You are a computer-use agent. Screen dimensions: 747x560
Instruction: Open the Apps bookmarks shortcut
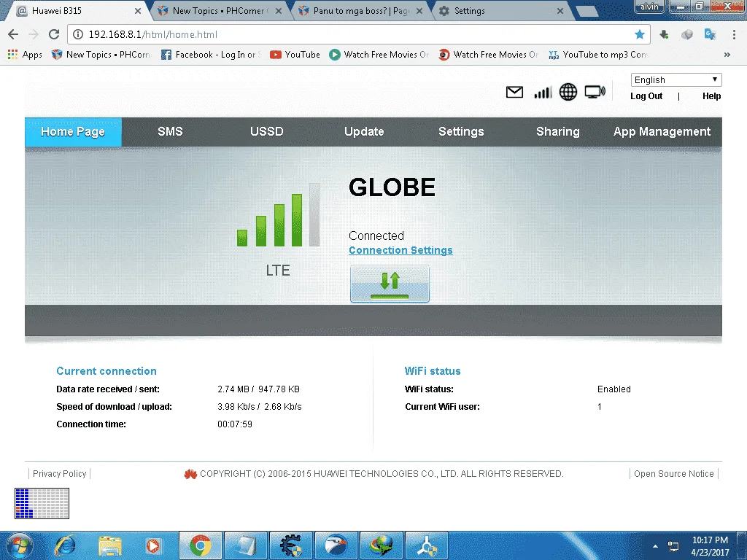(26, 55)
